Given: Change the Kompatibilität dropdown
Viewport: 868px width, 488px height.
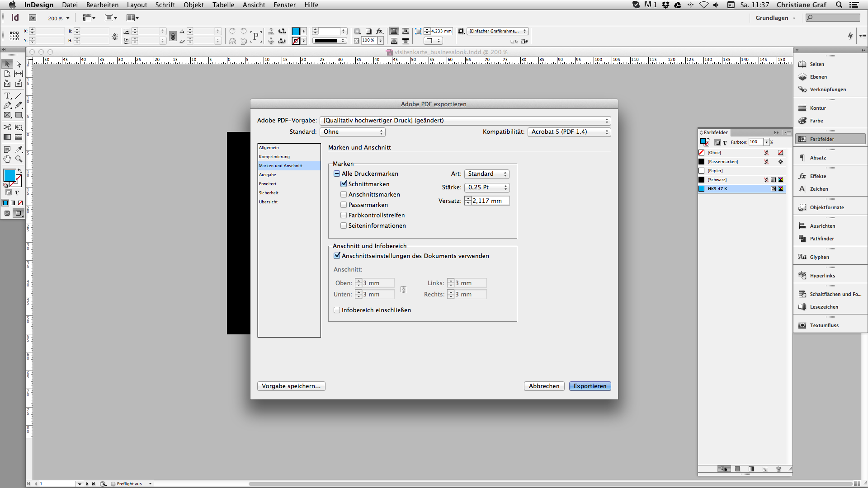Looking at the screenshot, I should coord(569,132).
